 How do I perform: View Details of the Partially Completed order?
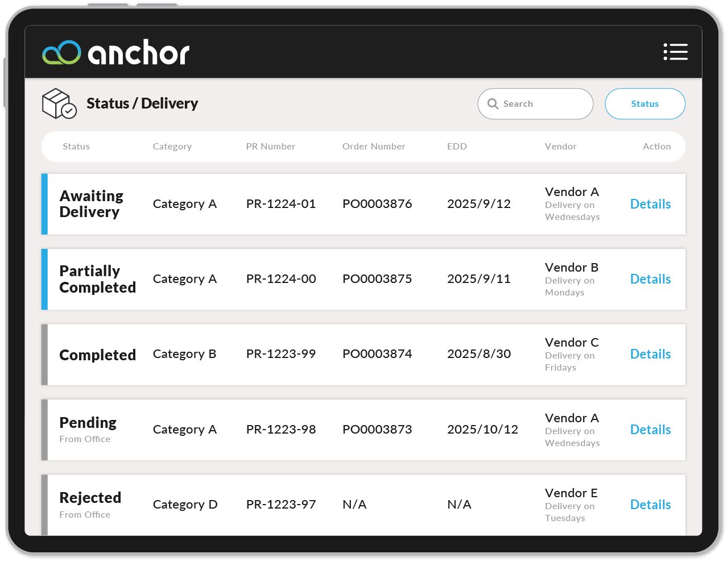(650, 279)
